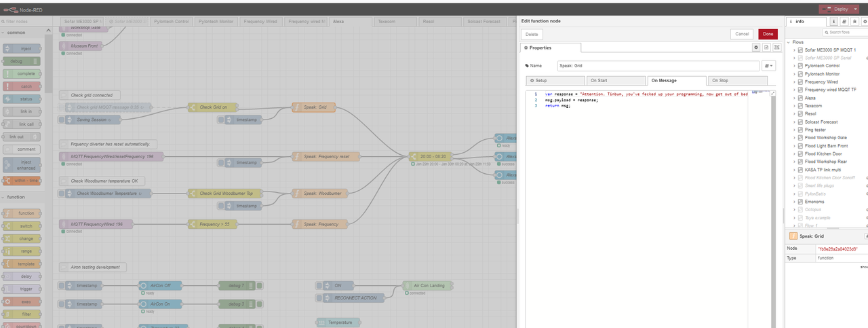
Task: Select Ping tester in flows list
Action: click(815, 130)
